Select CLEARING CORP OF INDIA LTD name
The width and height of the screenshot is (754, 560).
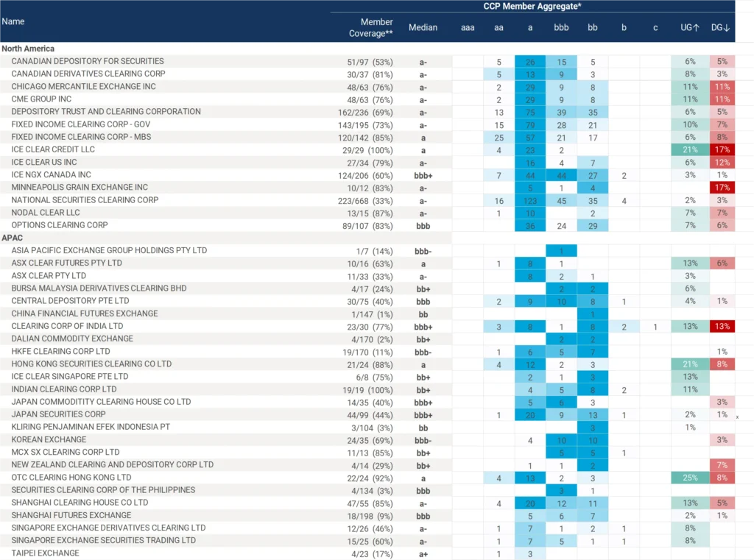67,326
